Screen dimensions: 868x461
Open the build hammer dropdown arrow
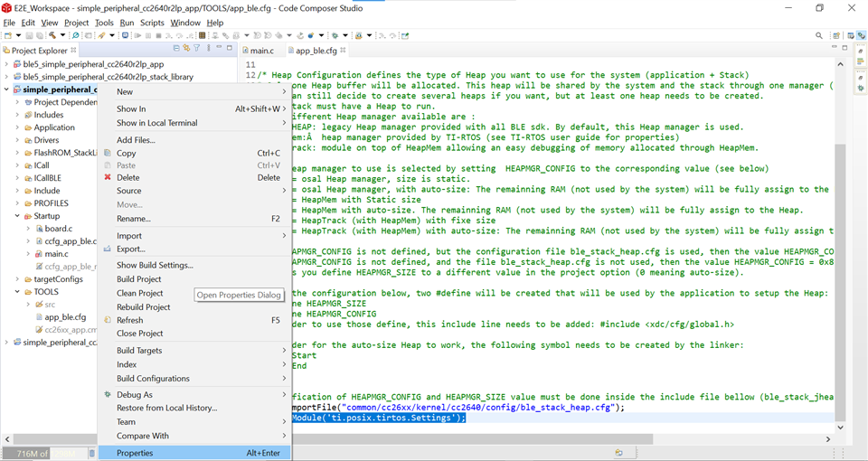point(62,35)
